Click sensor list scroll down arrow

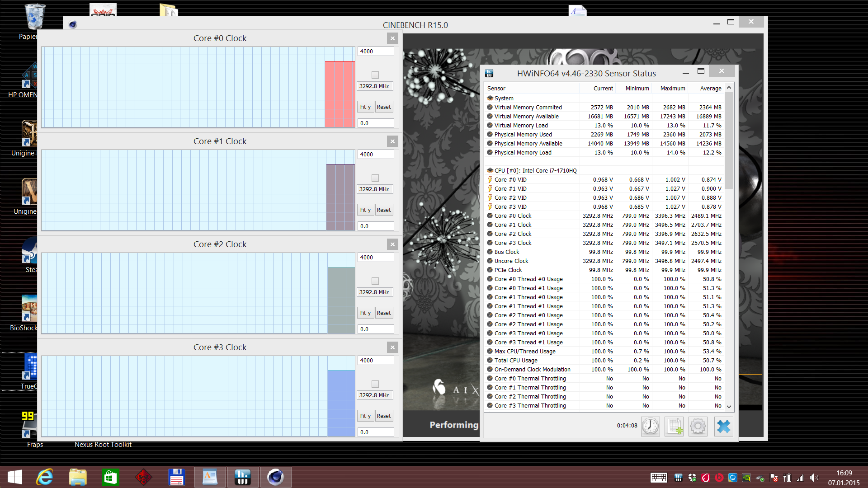pyautogui.click(x=729, y=407)
